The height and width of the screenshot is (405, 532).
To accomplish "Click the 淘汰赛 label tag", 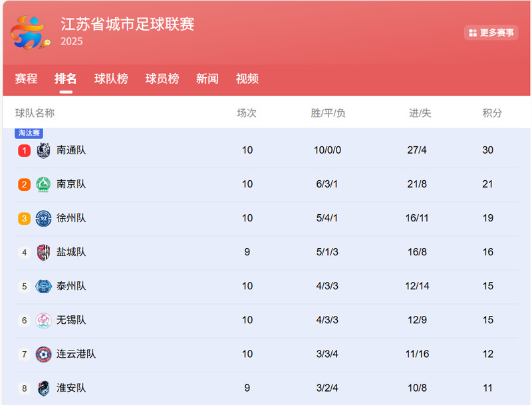I will (x=29, y=133).
